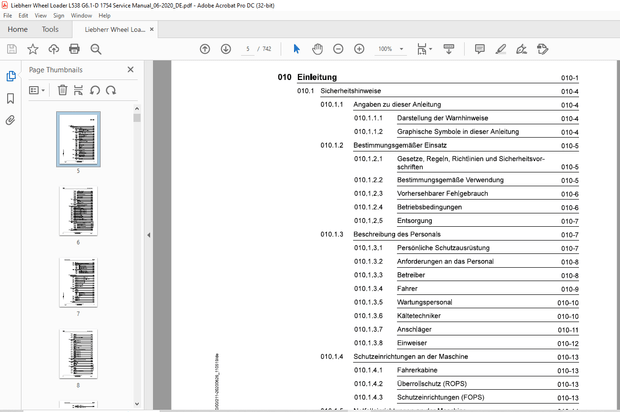Viewport: 620px width, 412px height.
Task: Open the View menu
Action: tap(40, 15)
